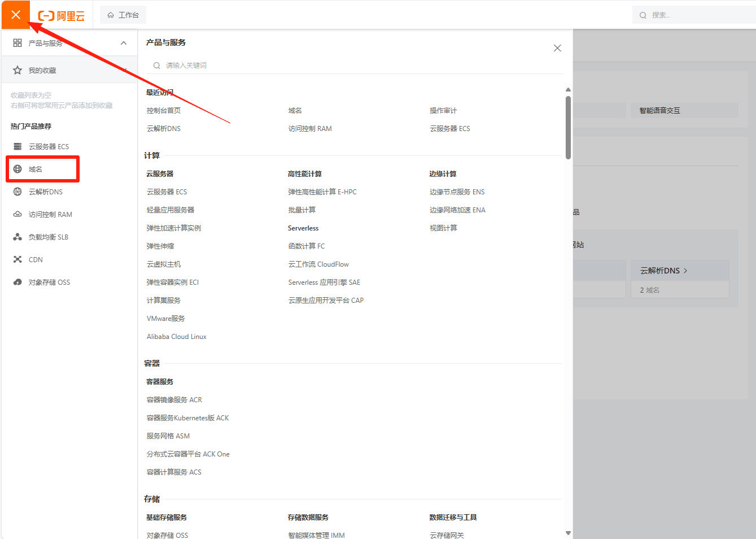Image resolution: width=756 pixels, height=539 pixels.
Task: Open 服务网格 ASM
Action: [x=168, y=436]
